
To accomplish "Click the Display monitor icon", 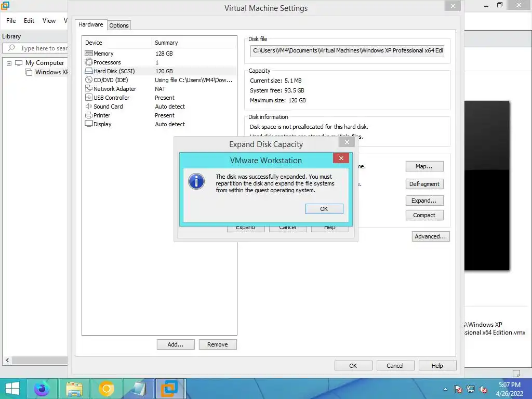I will click(x=88, y=124).
